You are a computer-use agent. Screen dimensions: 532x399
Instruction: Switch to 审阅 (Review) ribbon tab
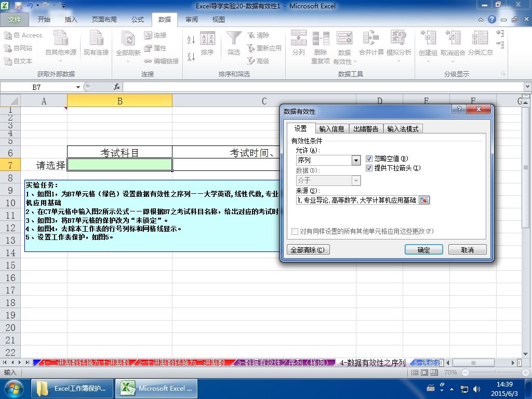point(192,20)
